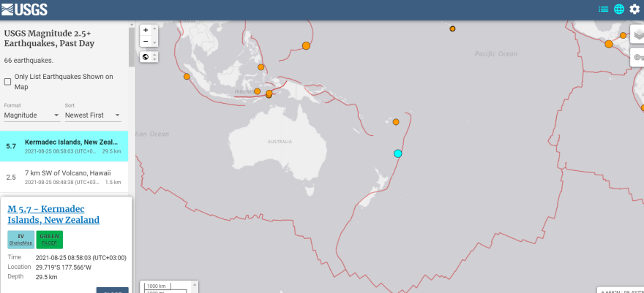
Task: Zoom out with the minus button
Action: [x=146, y=42]
